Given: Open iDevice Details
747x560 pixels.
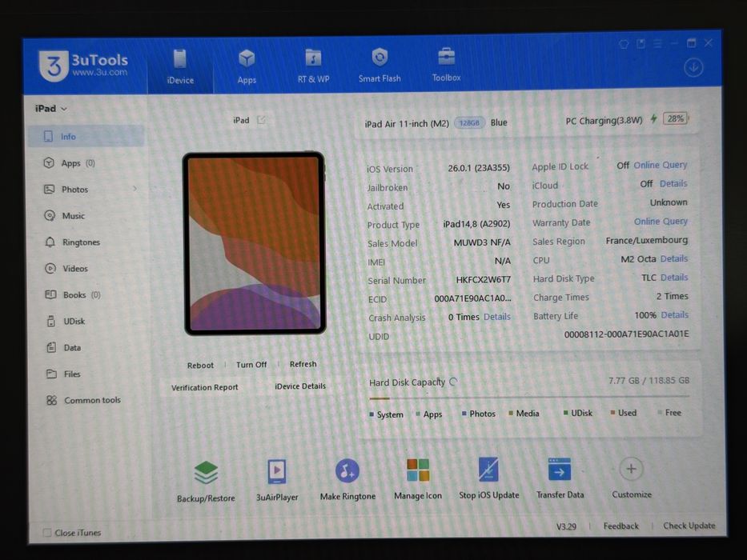Looking at the screenshot, I should click(x=300, y=386).
